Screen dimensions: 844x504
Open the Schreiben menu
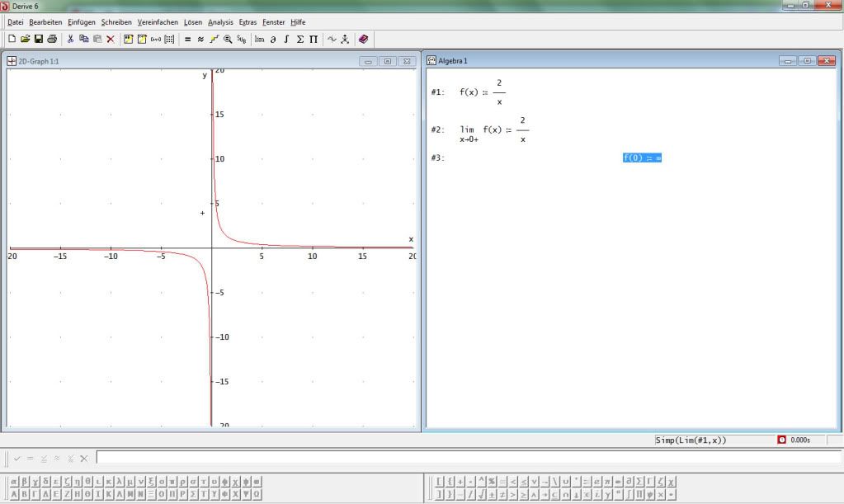116,22
